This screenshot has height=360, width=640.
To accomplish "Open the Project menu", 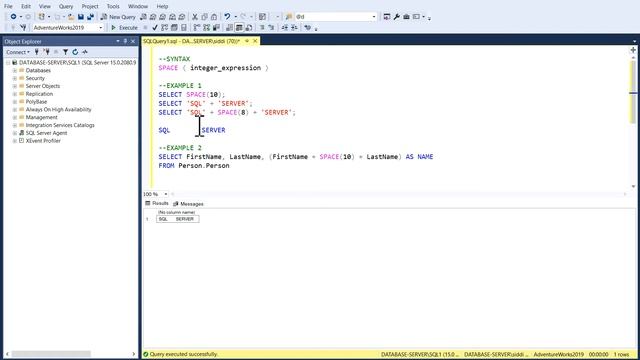I will [x=90, y=6].
